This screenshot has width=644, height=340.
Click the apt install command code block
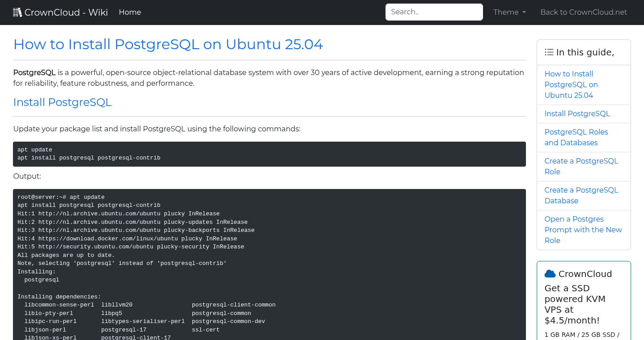269,154
